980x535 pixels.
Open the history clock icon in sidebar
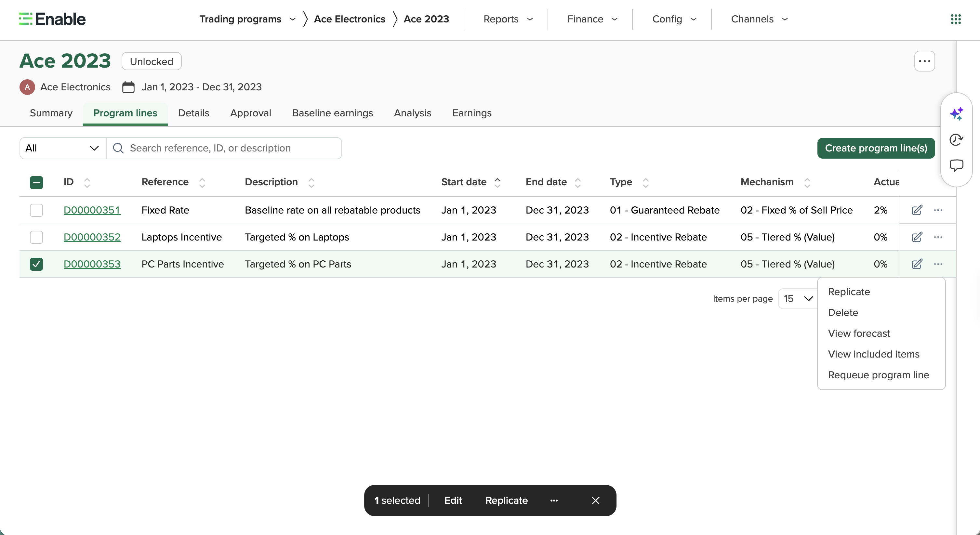tap(956, 139)
